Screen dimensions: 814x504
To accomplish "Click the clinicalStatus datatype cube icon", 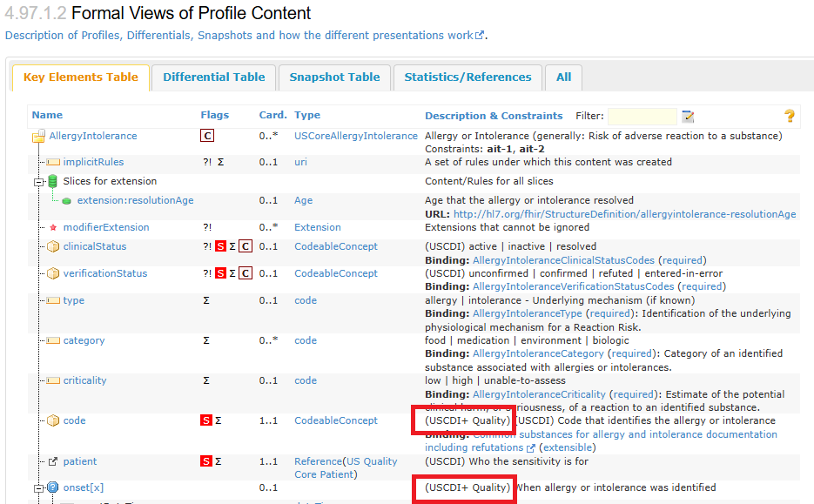I will click(53, 247).
